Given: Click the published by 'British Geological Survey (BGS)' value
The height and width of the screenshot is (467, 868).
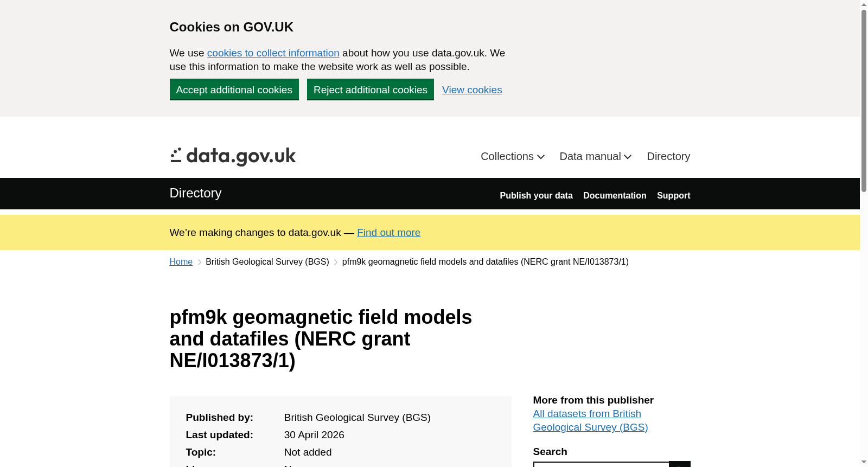Looking at the screenshot, I should [357, 418].
